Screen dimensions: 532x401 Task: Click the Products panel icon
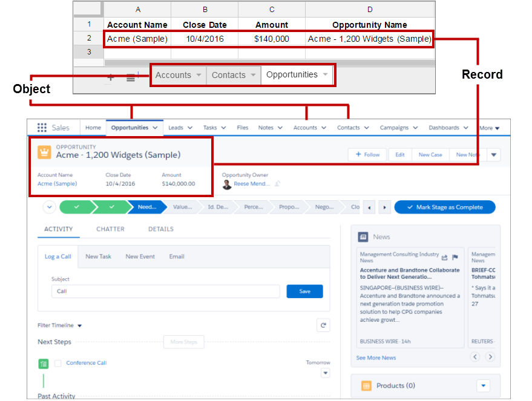366,386
